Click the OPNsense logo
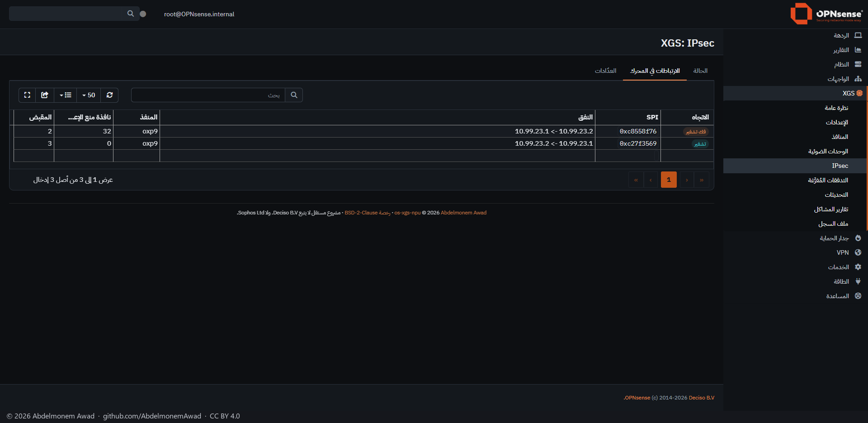The width and height of the screenshot is (868, 423). point(826,14)
